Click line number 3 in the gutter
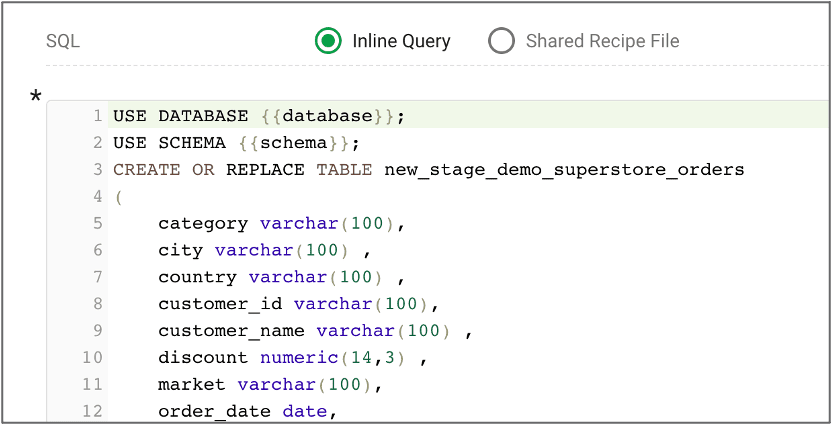Image resolution: width=832 pixels, height=424 pixels. (x=97, y=170)
